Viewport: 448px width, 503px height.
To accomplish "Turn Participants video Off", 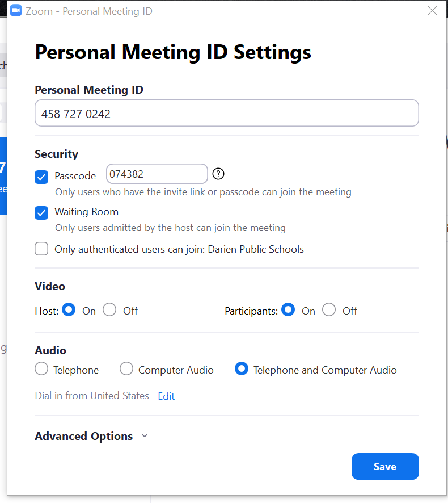I will pos(329,310).
